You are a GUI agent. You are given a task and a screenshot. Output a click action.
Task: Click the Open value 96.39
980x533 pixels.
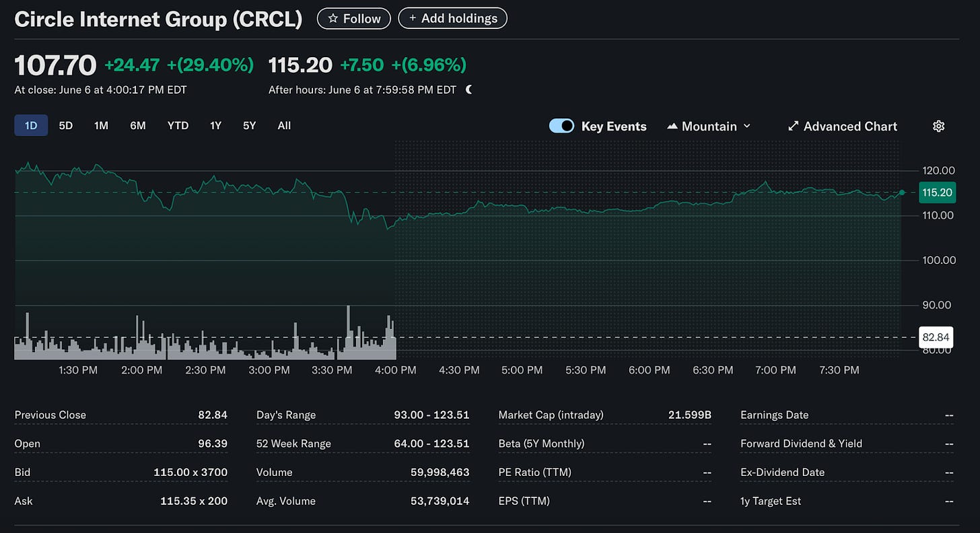213,443
